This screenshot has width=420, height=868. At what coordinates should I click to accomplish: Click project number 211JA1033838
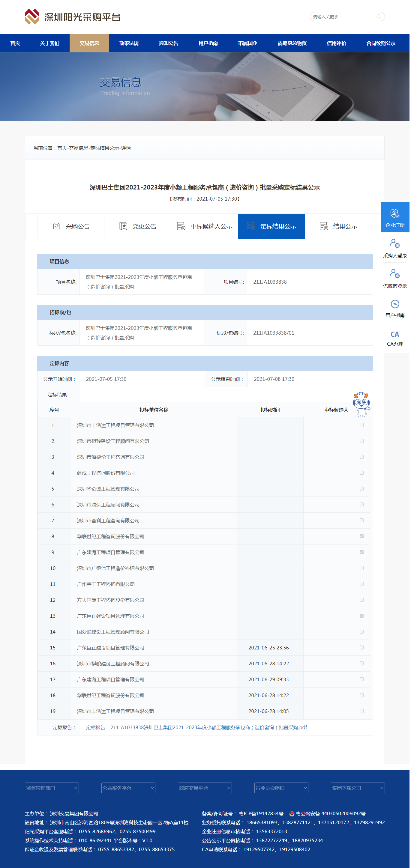coord(270,282)
